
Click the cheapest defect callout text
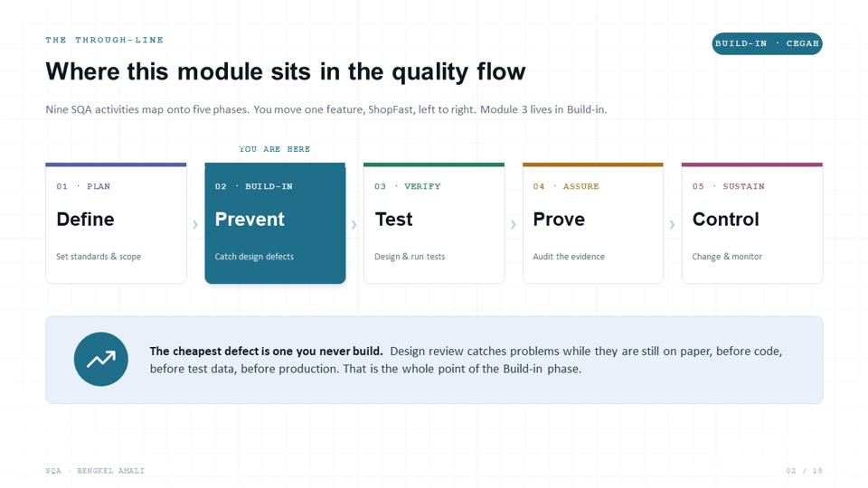pyautogui.click(x=466, y=360)
